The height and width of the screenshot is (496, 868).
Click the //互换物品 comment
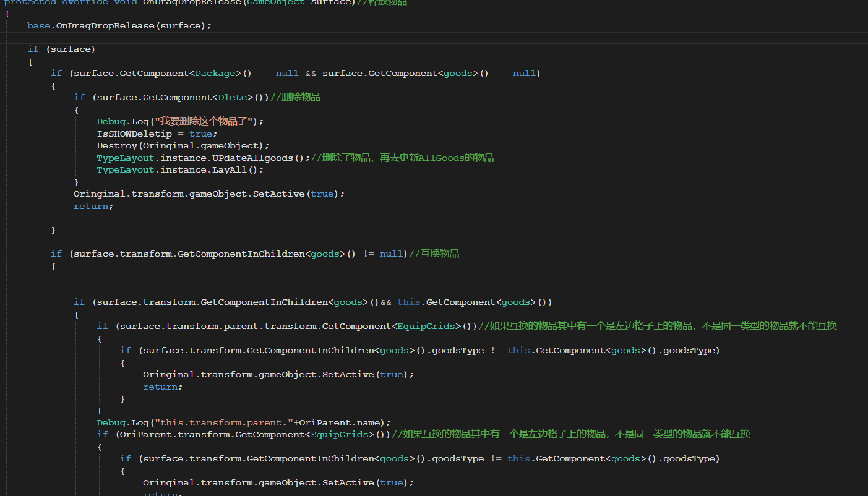tap(434, 254)
